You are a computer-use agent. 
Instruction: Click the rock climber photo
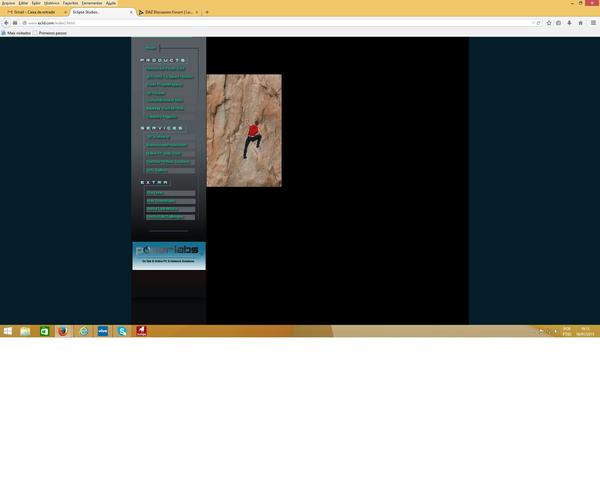point(244,130)
